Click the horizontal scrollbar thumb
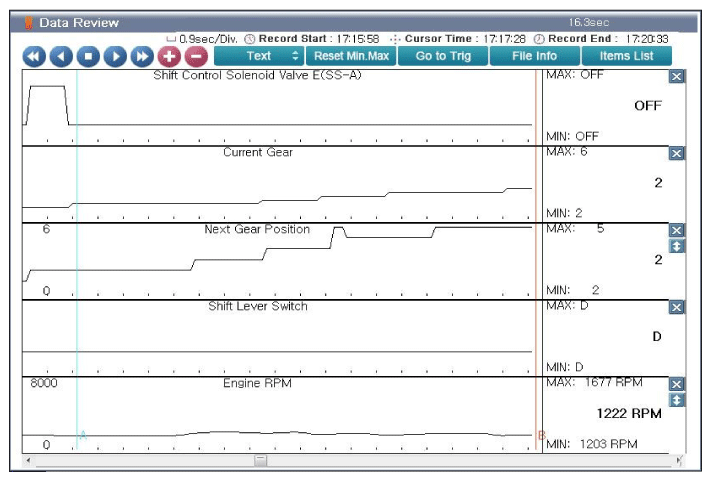This screenshot has width=711, height=481. pos(261,461)
